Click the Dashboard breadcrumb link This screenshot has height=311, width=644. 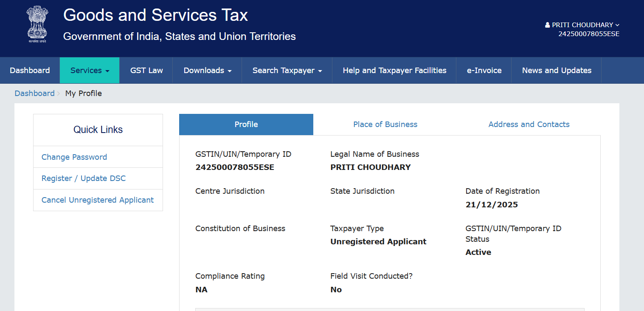tap(34, 93)
